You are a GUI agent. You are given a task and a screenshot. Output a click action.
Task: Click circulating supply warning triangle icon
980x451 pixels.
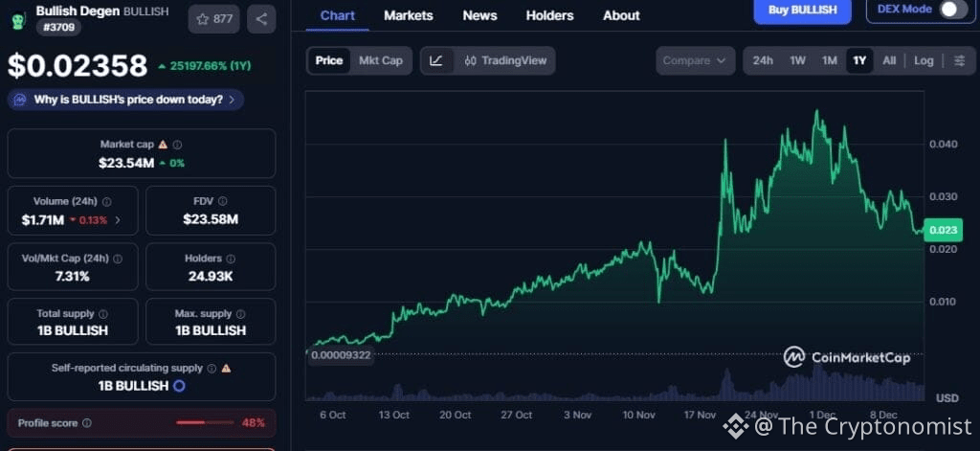[x=226, y=369]
